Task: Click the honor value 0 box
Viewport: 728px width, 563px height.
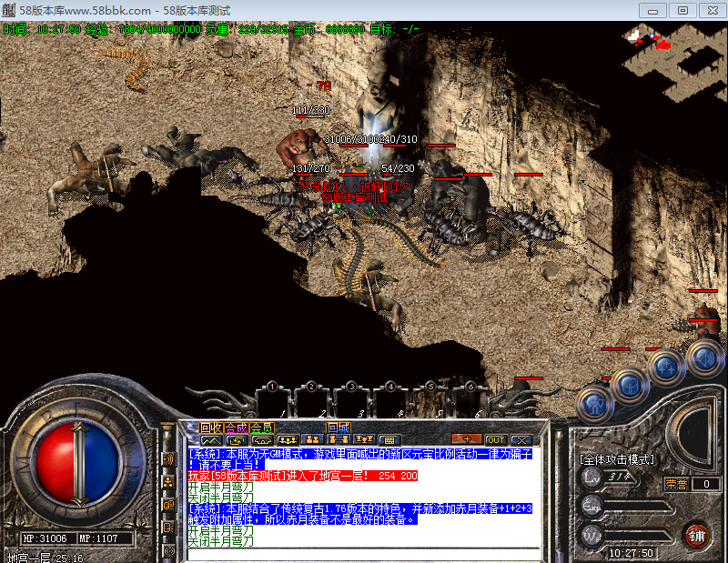Action: (706, 484)
